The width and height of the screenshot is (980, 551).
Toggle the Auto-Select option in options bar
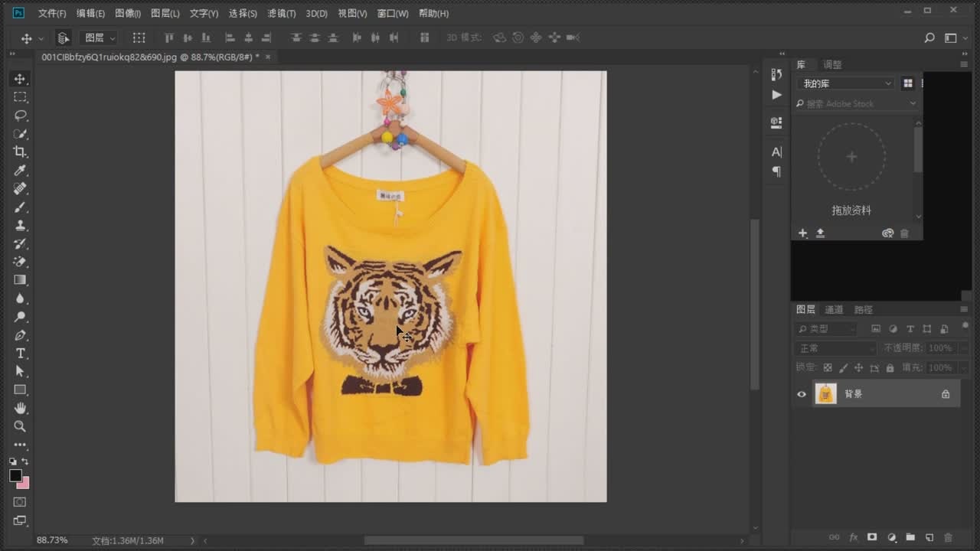click(x=64, y=37)
